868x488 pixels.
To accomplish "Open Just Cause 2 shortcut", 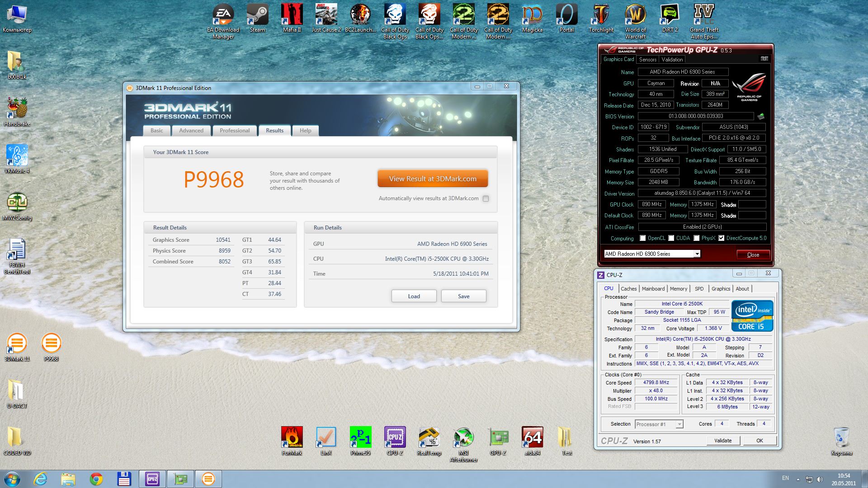I will [x=326, y=18].
